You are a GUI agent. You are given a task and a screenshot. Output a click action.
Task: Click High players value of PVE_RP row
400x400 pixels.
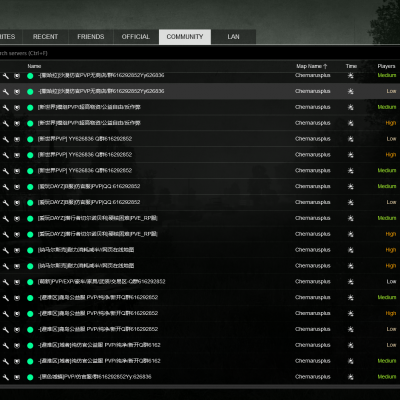(391, 234)
